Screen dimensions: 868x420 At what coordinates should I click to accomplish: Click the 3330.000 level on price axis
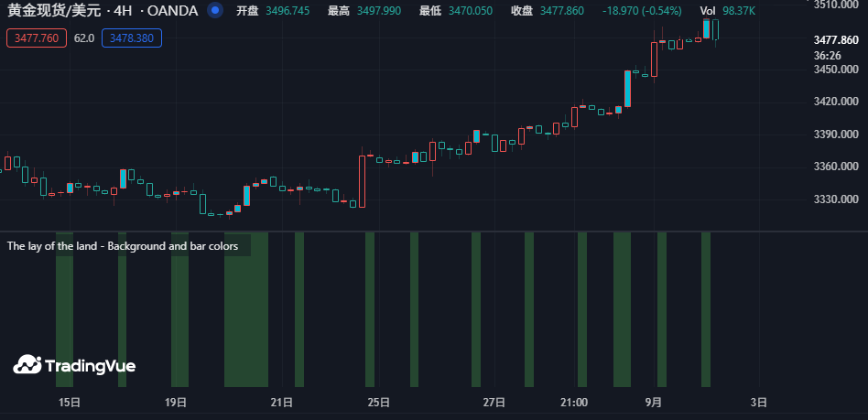coord(835,199)
